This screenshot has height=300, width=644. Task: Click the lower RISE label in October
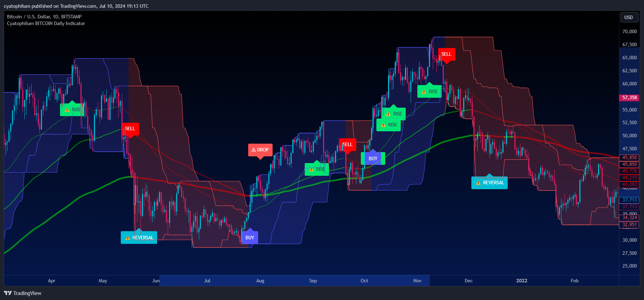coord(389,125)
